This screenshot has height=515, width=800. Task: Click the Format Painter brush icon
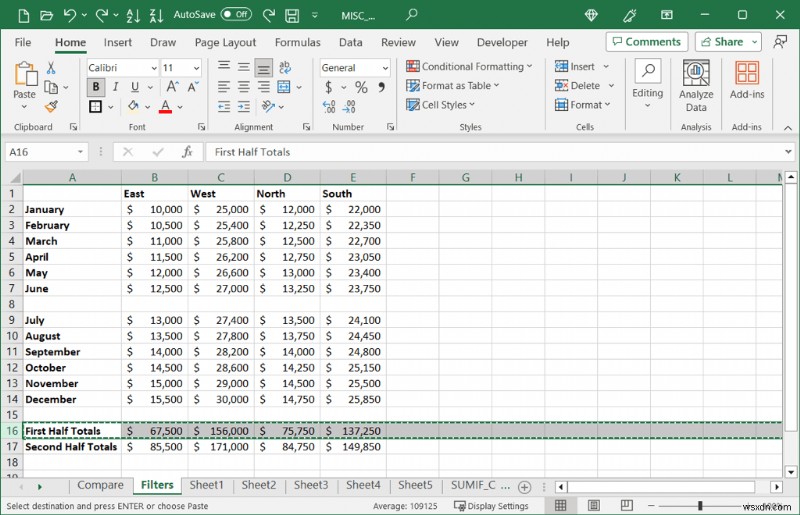click(51, 106)
